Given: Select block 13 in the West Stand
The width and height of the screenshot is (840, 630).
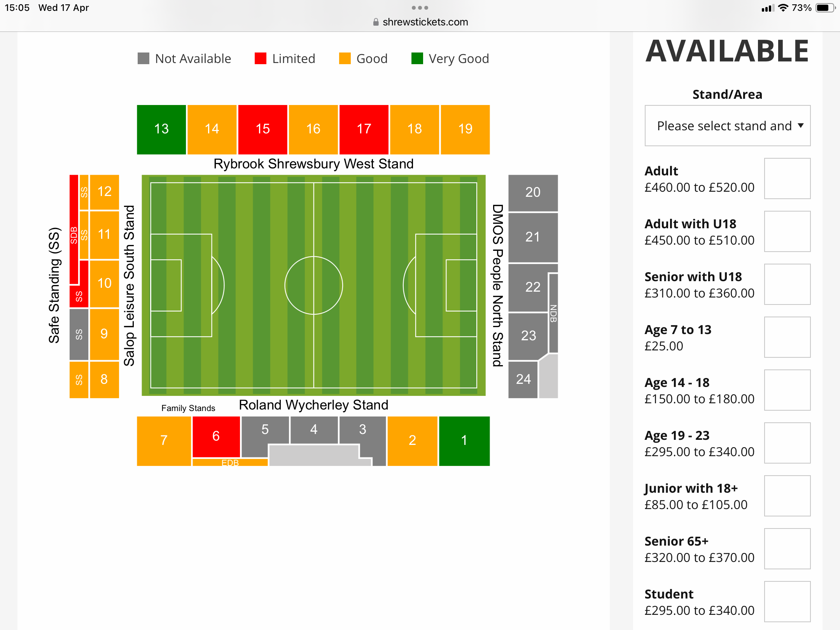Looking at the screenshot, I should 161,129.
